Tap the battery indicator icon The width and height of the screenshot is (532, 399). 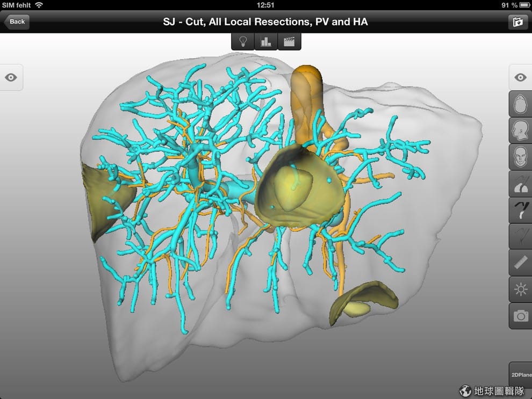[524, 5]
